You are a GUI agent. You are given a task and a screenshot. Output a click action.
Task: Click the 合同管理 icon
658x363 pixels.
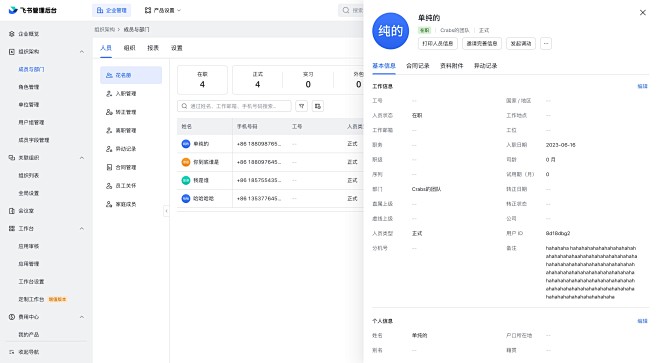click(x=109, y=167)
